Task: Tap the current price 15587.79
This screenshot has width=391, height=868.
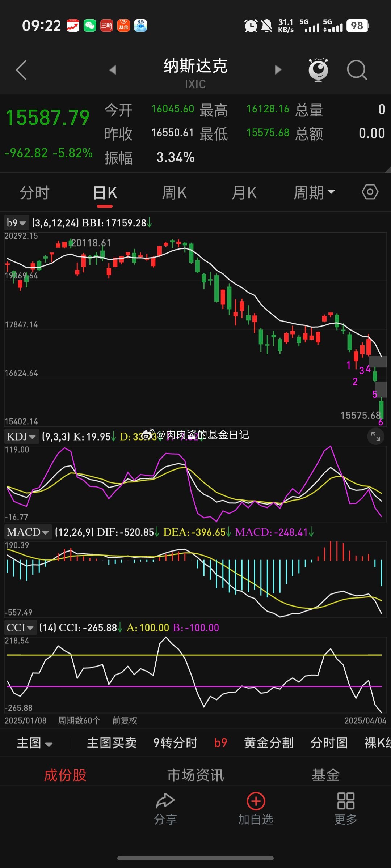Action: pyautogui.click(x=47, y=118)
